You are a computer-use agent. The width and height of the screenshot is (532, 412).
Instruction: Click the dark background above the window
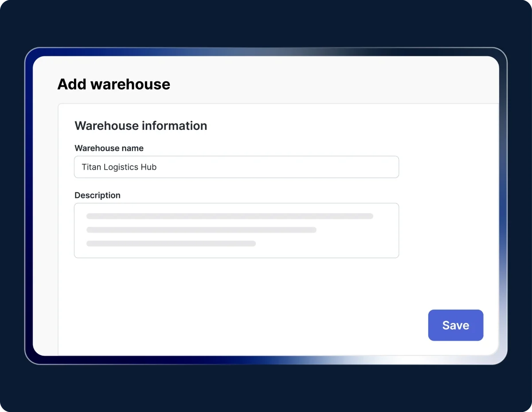(x=266, y=22)
